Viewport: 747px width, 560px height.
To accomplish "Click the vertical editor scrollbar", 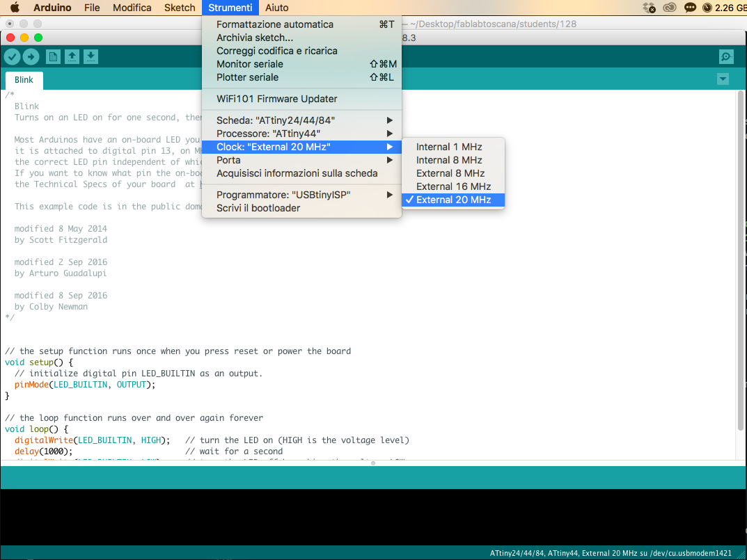I will point(741,259).
